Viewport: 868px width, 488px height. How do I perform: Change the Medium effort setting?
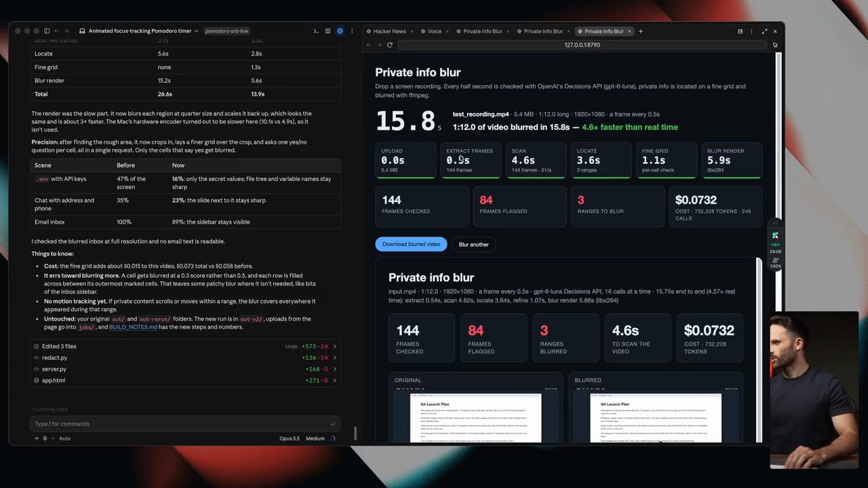[x=315, y=439]
